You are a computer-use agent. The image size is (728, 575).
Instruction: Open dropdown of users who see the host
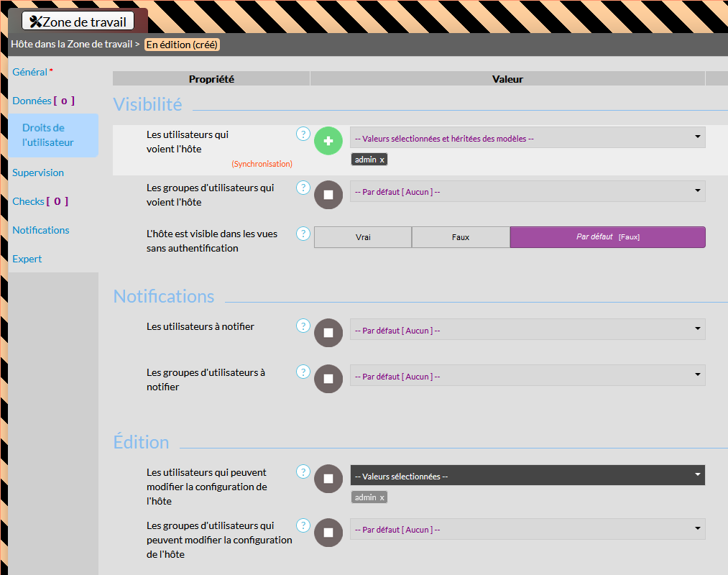coord(527,137)
